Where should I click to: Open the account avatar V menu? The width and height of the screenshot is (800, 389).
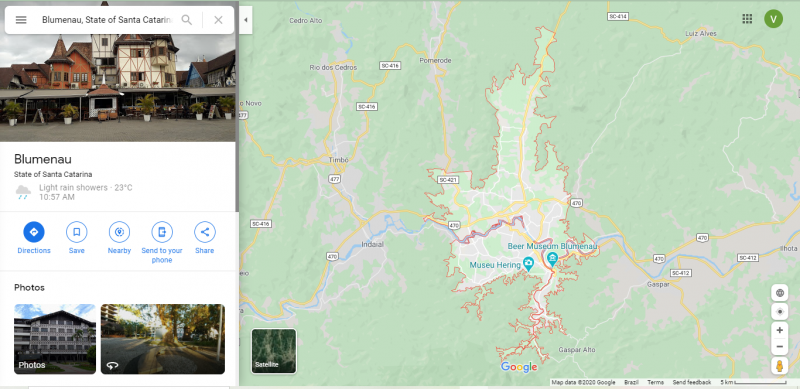tap(773, 19)
